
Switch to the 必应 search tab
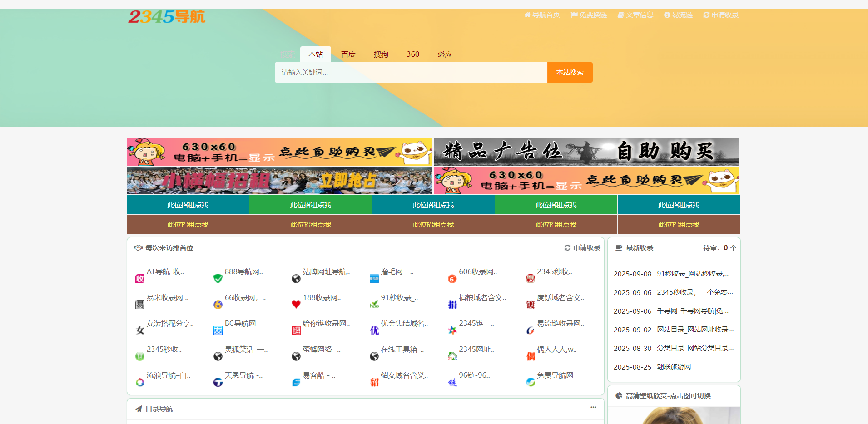445,54
